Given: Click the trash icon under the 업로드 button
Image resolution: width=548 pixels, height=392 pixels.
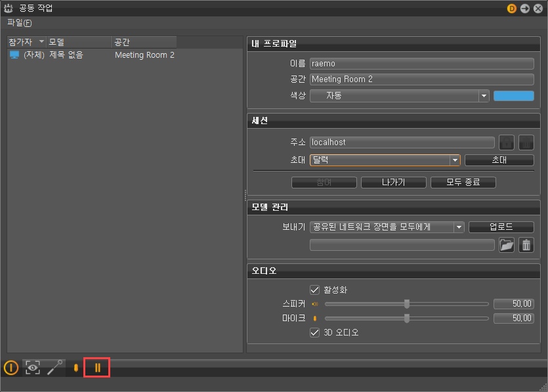Looking at the screenshot, I should (x=526, y=245).
